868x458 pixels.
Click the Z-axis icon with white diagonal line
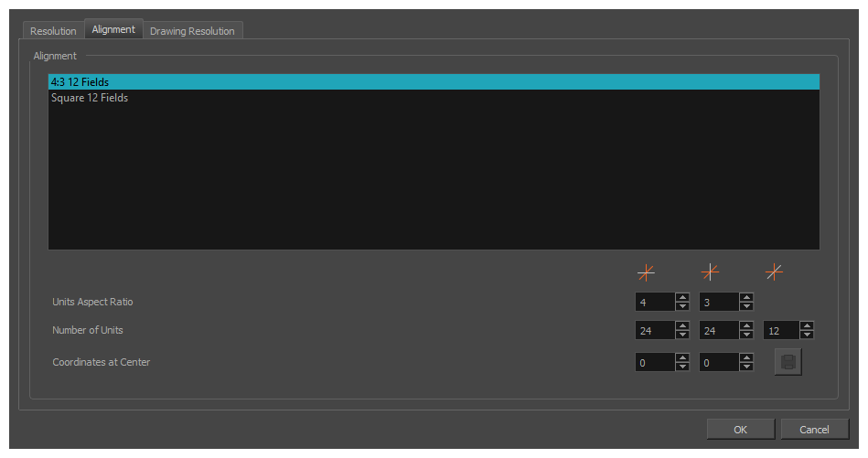coord(774,272)
